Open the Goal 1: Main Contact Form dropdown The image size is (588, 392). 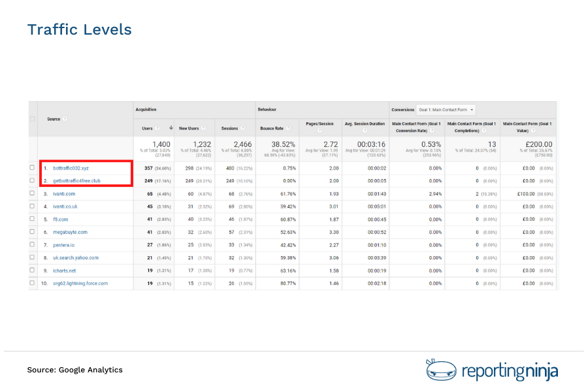[446, 110]
